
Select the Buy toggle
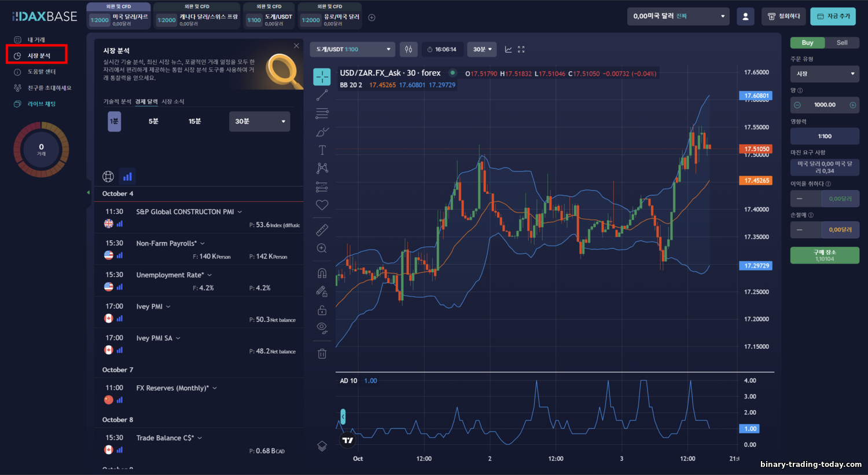coord(807,42)
